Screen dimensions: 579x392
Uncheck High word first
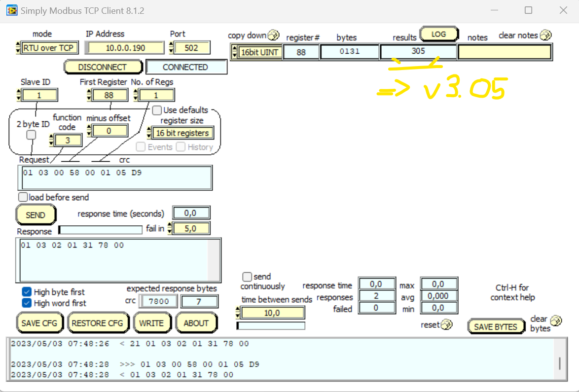[x=27, y=303]
